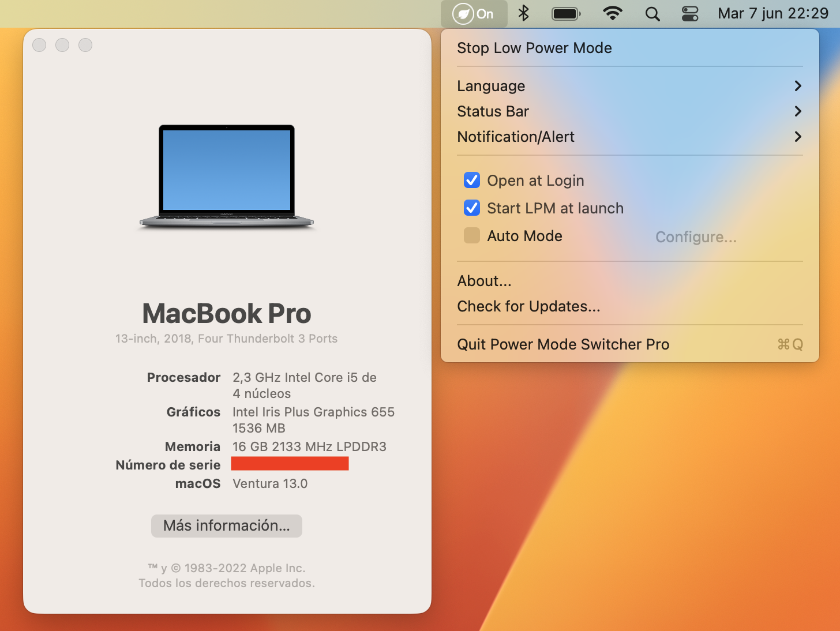The height and width of the screenshot is (631, 840).
Task: Open Spotlight search magnifier icon
Action: (x=652, y=14)
